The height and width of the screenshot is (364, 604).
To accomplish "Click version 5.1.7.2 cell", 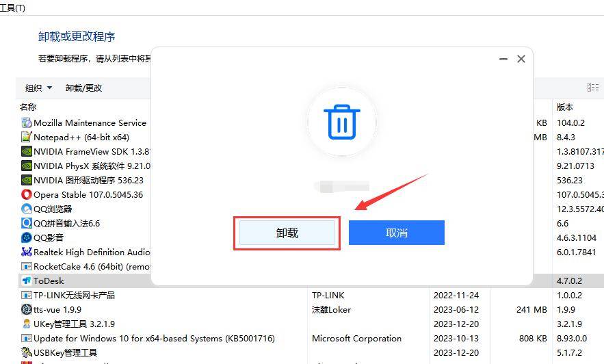I will [569, 353].
